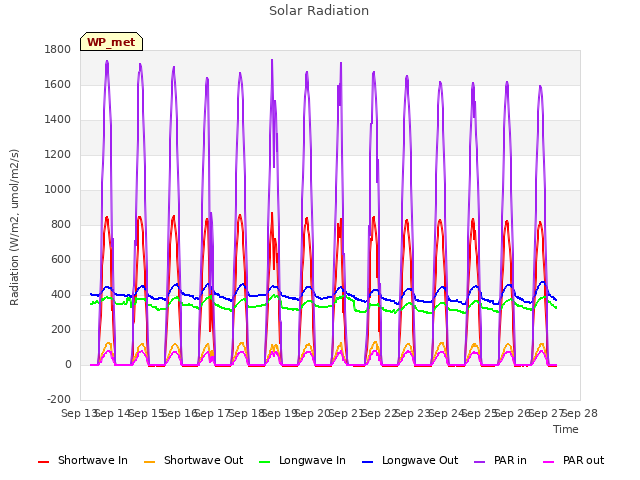
Task: Click the green Longwave In legend swatch
Action: click(x=264, y=462)
